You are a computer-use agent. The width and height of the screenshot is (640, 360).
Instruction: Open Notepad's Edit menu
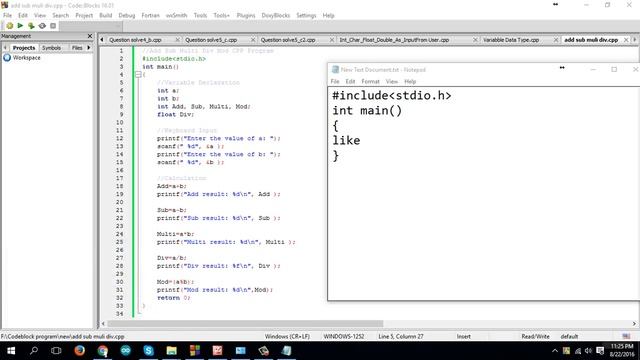(350, 81)
